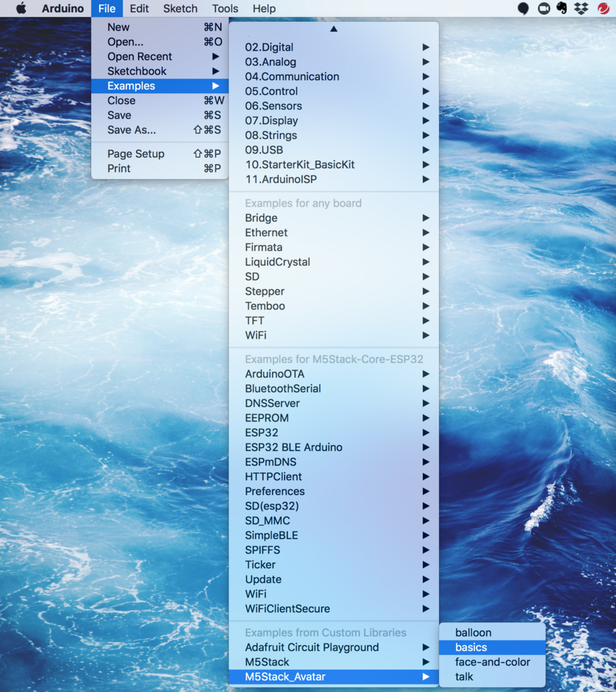Image resolution: width=616 pixels, height=692 pixels.
Task: Expand ArduinoOTA examples
Action: pos(334,374)
